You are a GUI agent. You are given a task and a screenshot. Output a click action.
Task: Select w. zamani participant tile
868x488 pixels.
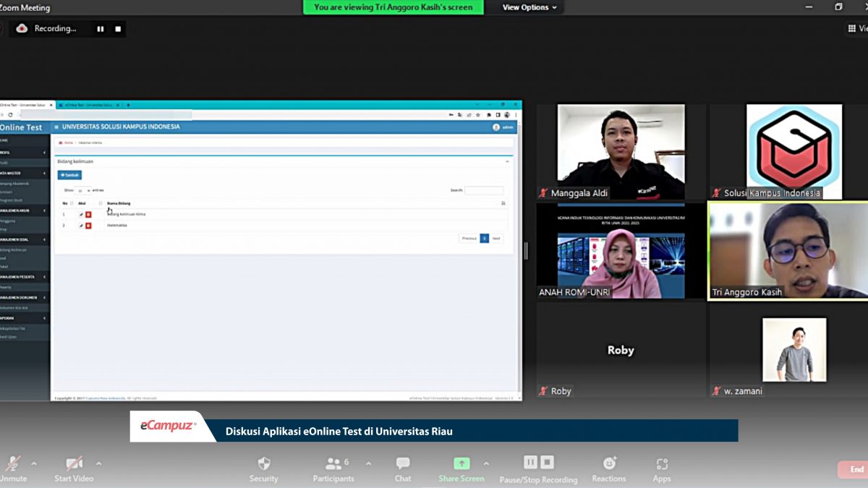click(788, 350)
